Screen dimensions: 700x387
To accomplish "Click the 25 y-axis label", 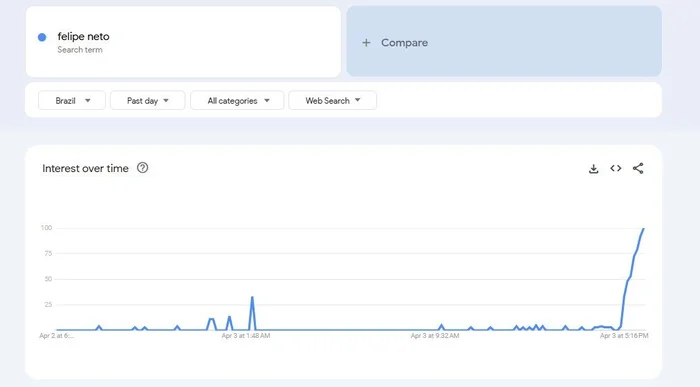I will pyautogui.click(x=48, y=304).
